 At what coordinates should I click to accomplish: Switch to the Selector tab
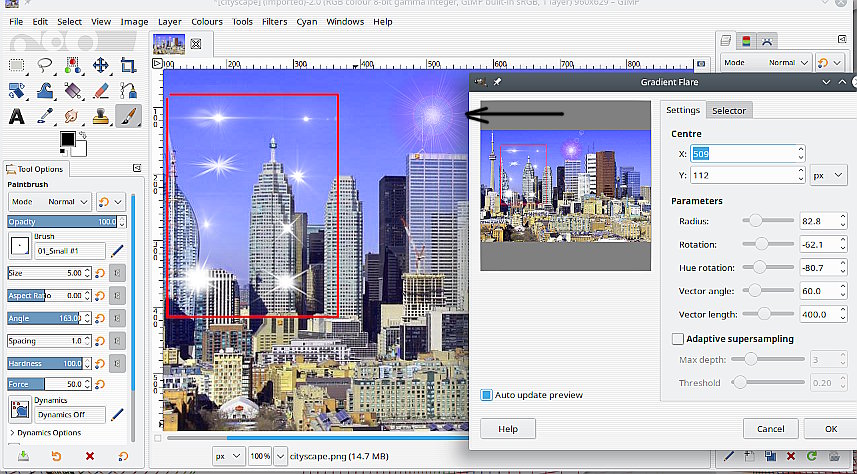(728, 110)
